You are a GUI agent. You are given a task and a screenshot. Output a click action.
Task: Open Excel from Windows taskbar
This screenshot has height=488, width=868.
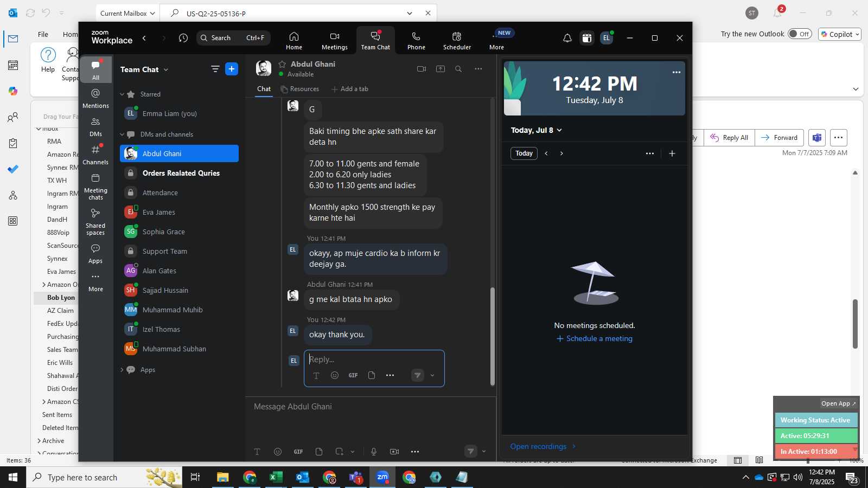coord(276,477)
